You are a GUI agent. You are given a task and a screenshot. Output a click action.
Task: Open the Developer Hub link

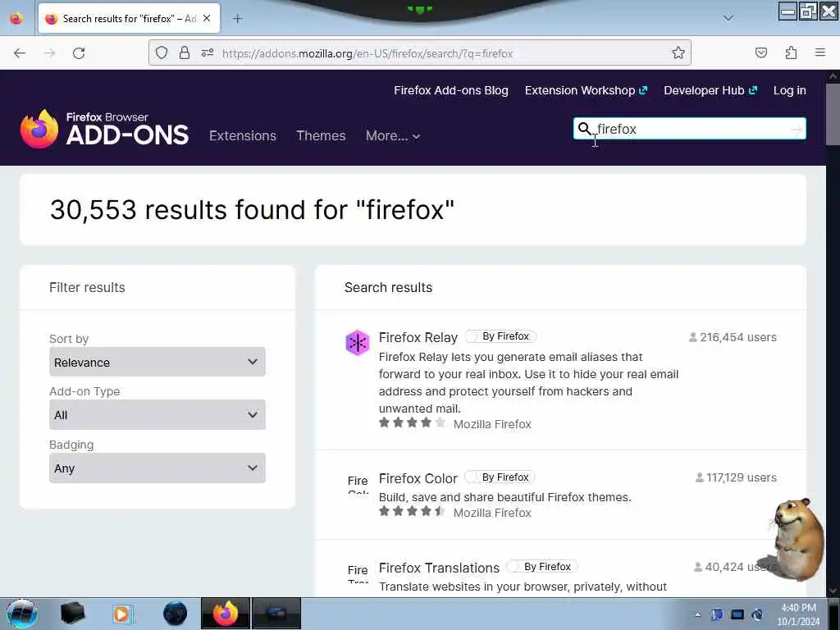(710, 90)
